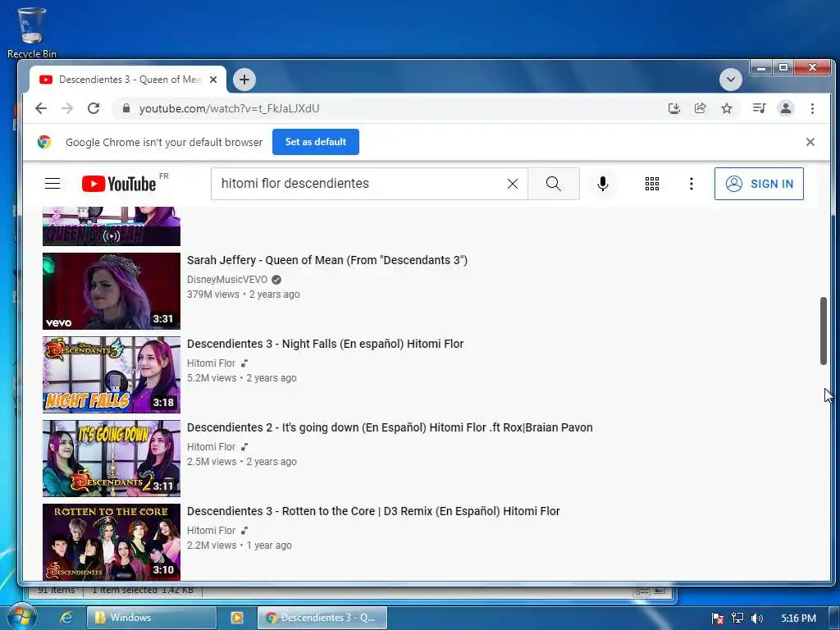Open YouTube settings three-dot menu

tap(691, 184)
